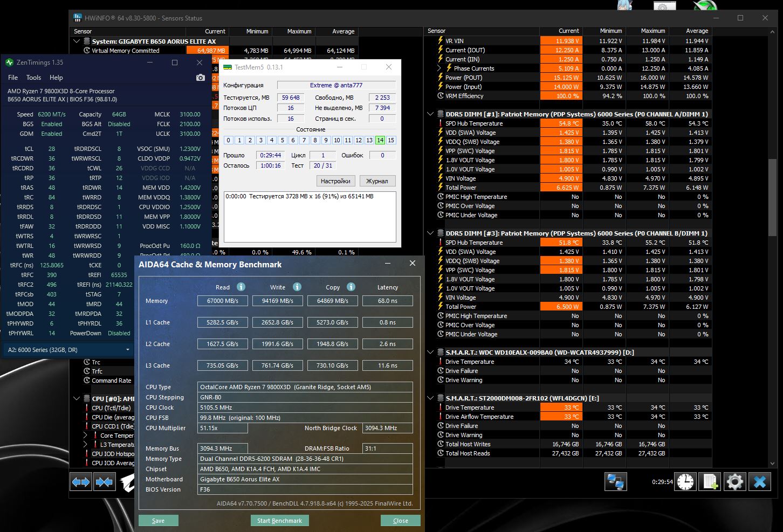Expand the Phase Currents row
Image resolution: width=783 pixels, height=532 pixels.
(x=439, y=68)
